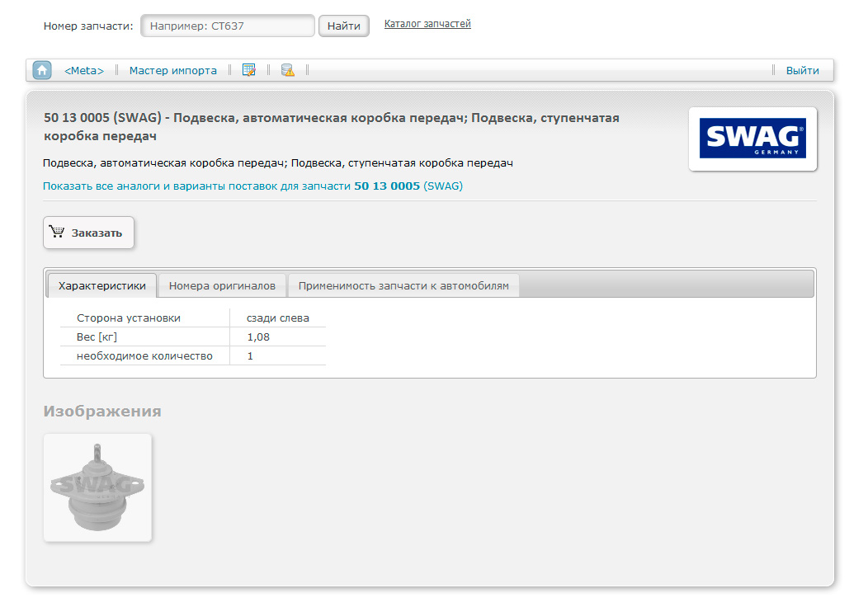Log out using the Выйти link
The width and height of the screenshot is (868, 607).
802,71
